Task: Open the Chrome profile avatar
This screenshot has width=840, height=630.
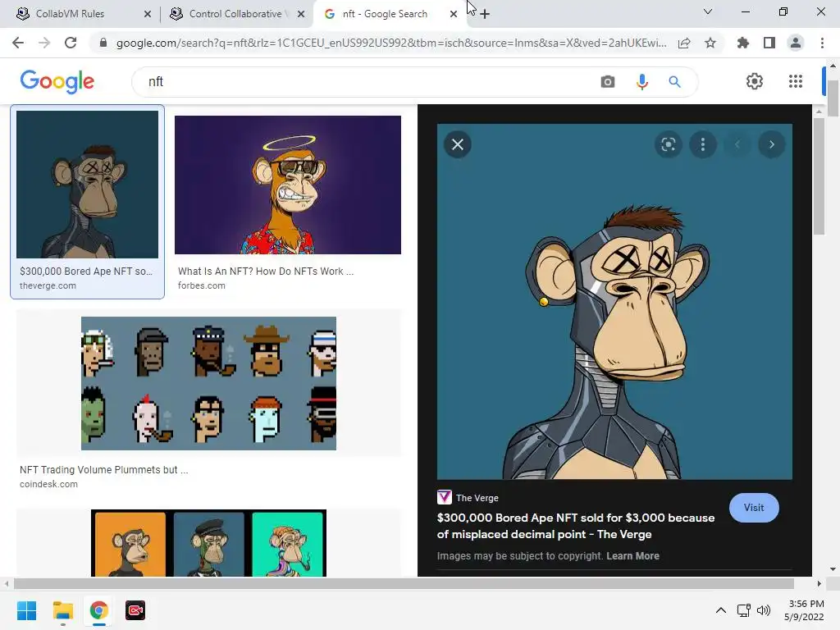Action: point(796,43)
